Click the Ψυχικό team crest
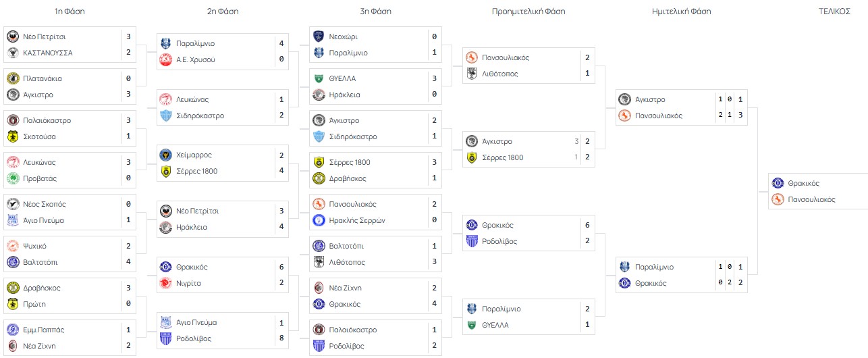Screen dimensions: 868x358 12,246
